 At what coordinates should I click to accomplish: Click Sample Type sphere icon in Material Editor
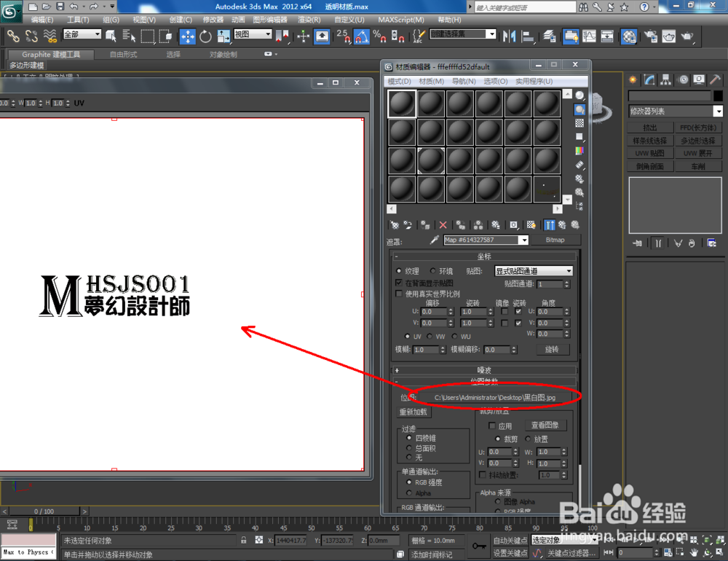(x=579, y=95)
